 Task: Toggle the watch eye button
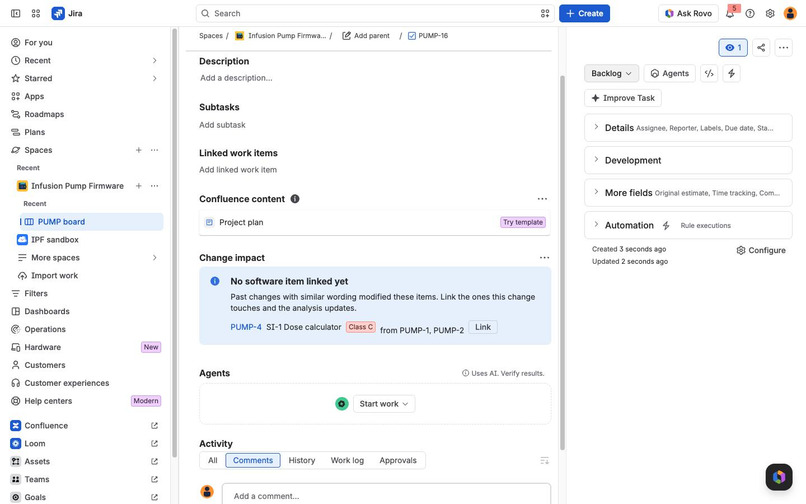(x=733, y=48)
